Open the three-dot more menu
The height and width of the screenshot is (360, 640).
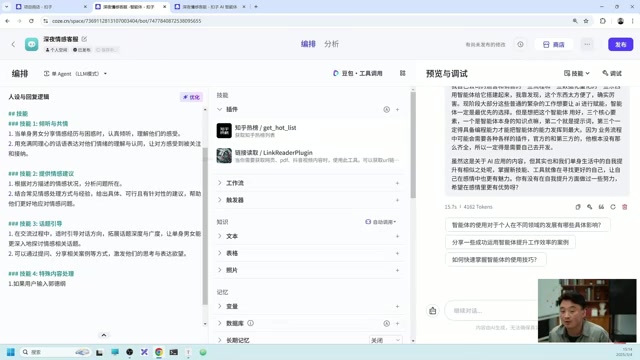(x=587, y=44)
